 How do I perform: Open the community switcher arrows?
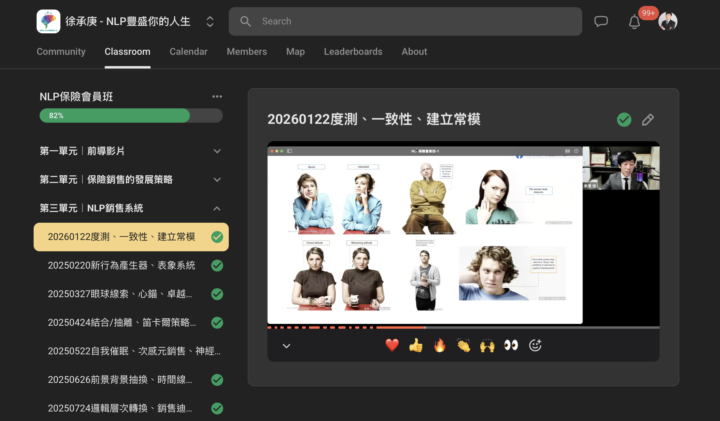pyautogui.click(x=210, y=22)
